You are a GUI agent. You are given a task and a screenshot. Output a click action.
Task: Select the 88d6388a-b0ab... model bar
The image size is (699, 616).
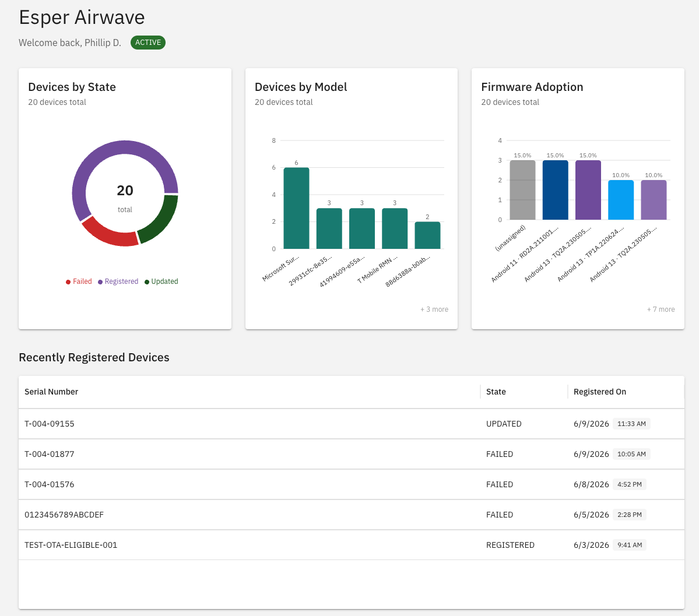[427, 235]
